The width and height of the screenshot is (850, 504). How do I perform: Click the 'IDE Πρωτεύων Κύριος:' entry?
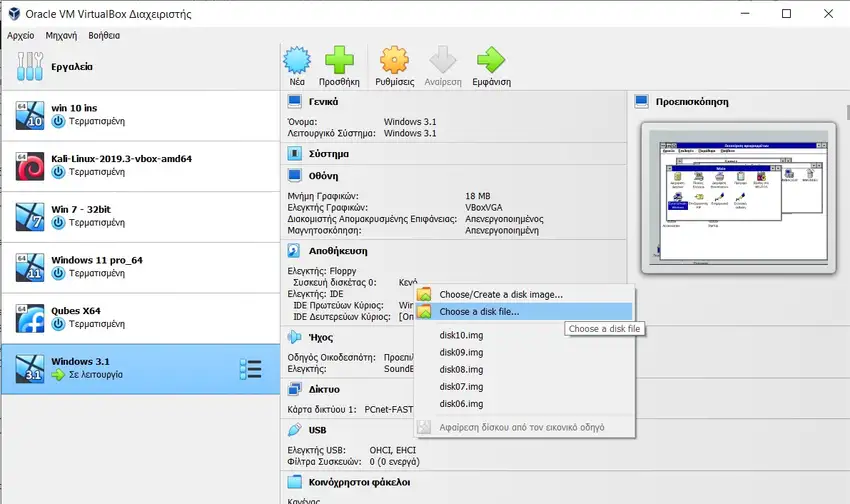[338, 305]
